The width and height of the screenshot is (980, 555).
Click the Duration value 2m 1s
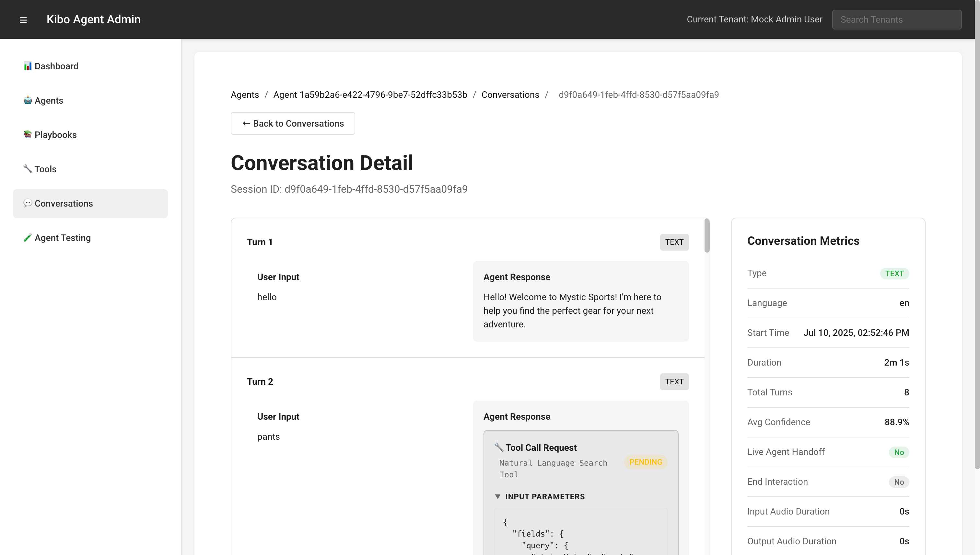click(896, 363)
